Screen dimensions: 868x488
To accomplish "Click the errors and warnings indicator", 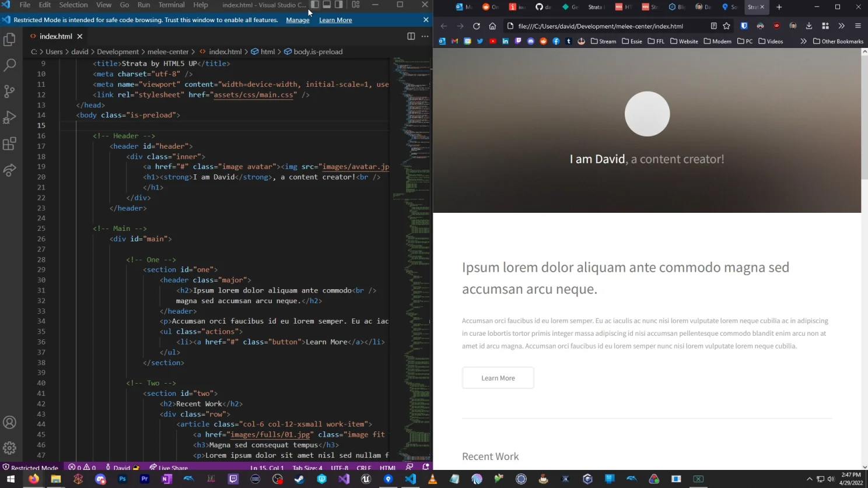I will click(x=82, y=468).
